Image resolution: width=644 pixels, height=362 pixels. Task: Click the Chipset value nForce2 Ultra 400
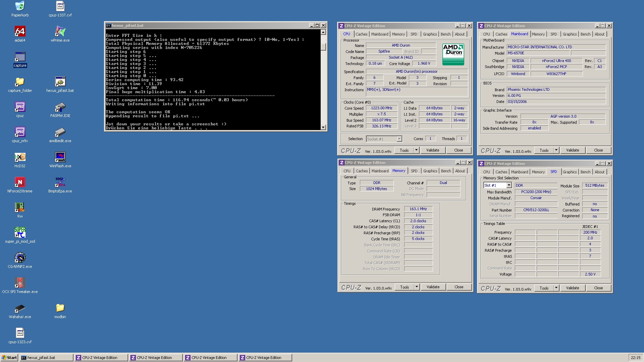click(x=556, y=61)
